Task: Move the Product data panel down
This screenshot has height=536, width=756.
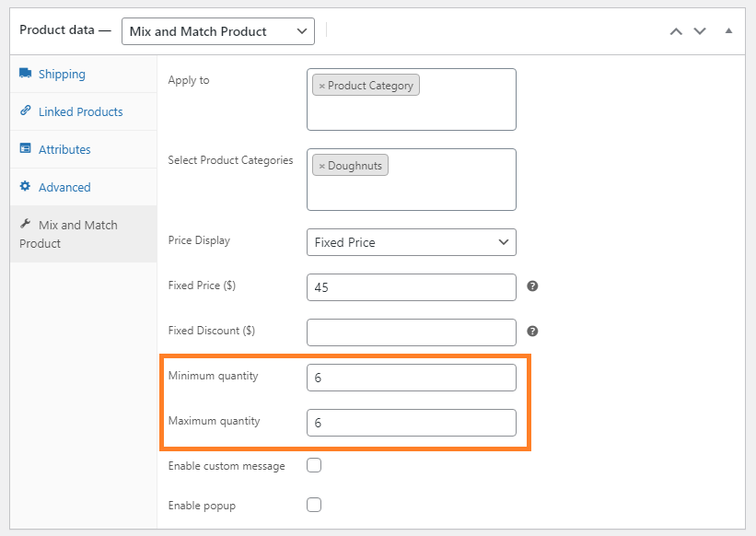Action: [x=700, y=31]
